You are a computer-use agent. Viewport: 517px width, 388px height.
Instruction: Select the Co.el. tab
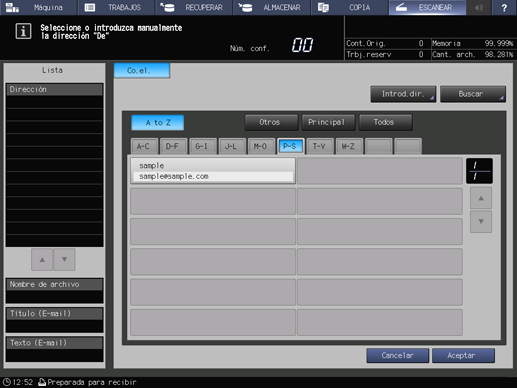click(142, 71)
